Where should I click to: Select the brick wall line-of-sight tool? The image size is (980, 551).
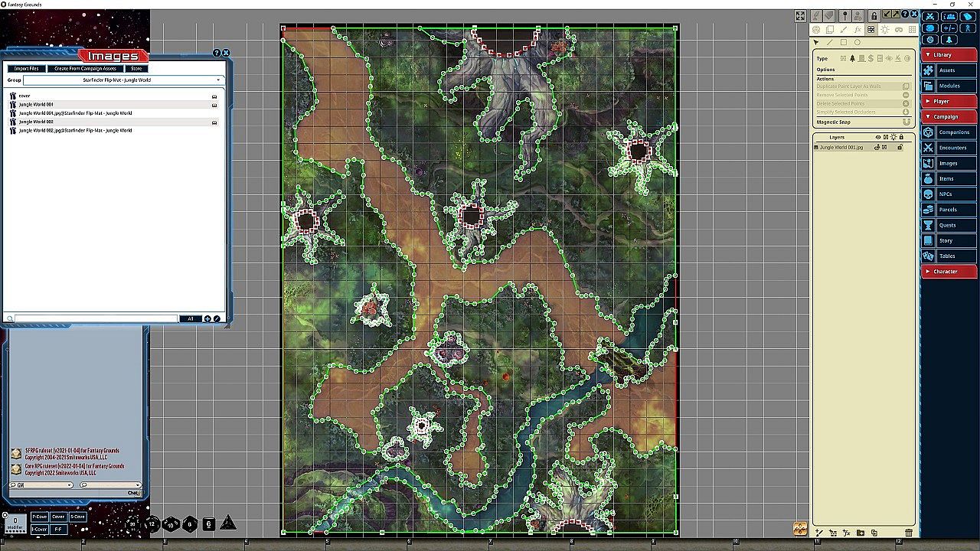871,30
